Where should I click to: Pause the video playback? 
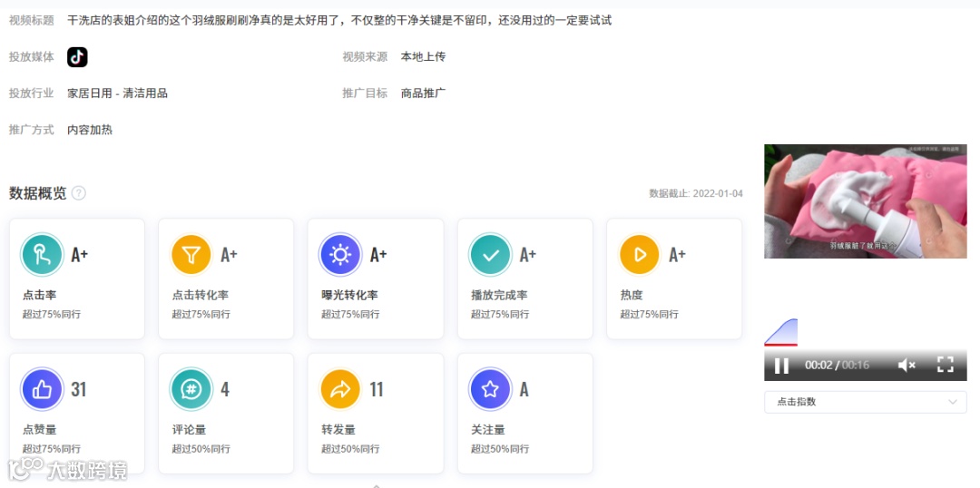click(x=781, y=365)
